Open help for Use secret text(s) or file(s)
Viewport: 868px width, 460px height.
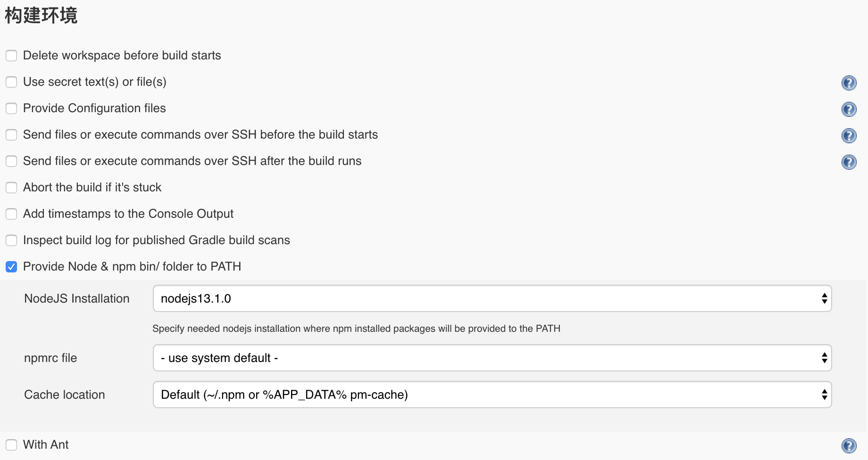pos(849,83)
